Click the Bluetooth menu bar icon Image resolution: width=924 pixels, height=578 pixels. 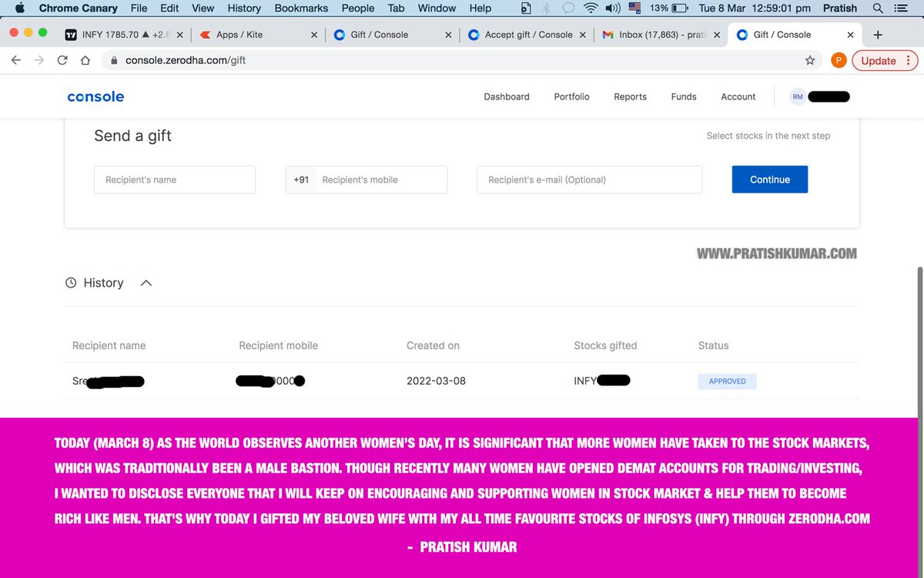547,8
